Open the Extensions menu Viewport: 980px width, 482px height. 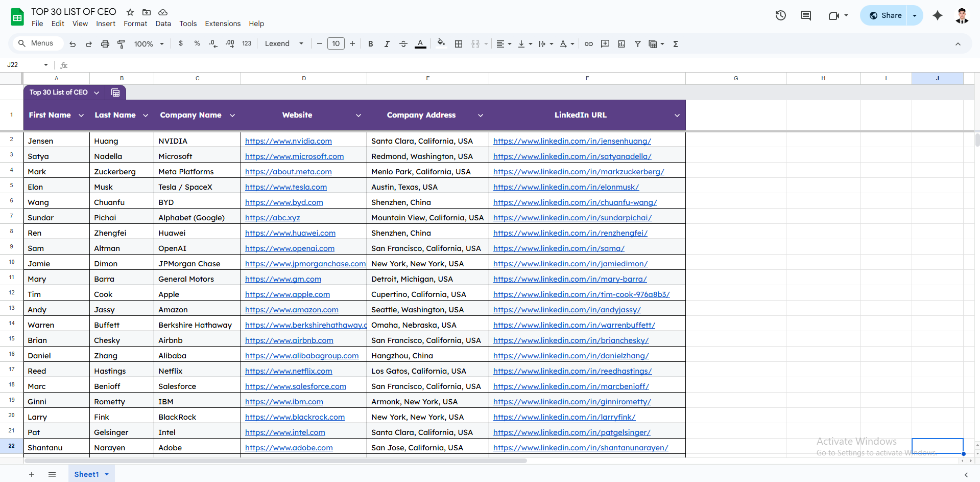[223, 24]
